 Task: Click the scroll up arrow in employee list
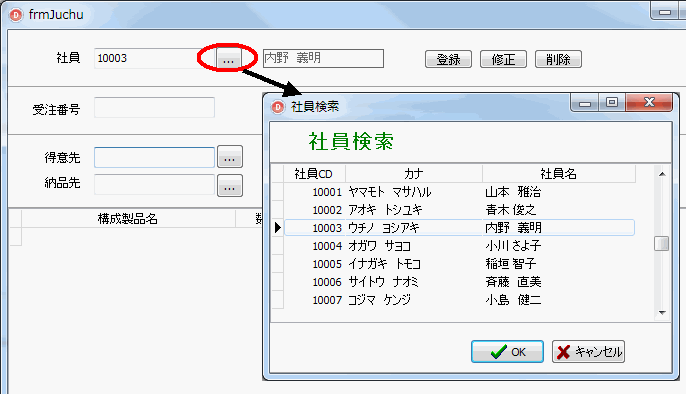[x=662, y=174]
